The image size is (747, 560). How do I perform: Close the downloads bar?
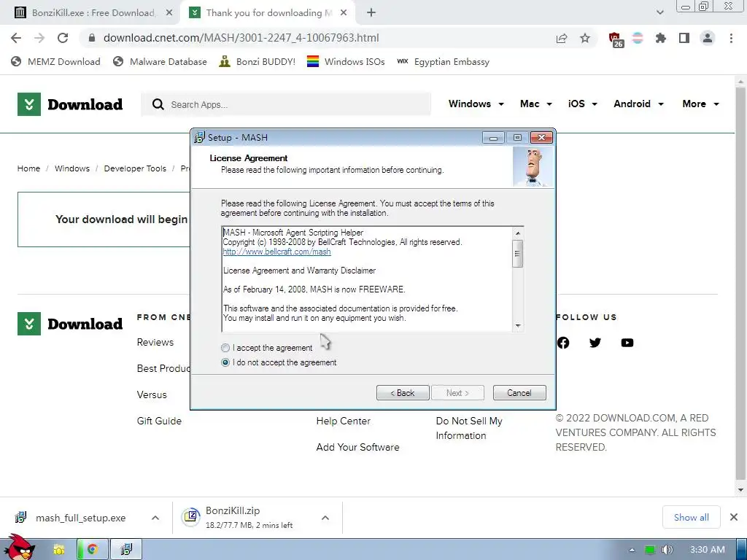click(x=734, y=517)
